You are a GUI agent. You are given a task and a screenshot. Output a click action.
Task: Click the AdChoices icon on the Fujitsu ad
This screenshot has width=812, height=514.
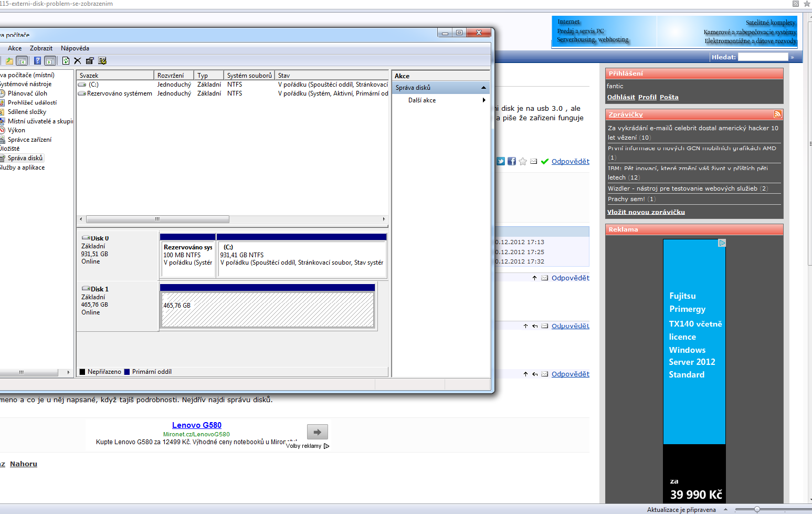click(x=722, y=243)
